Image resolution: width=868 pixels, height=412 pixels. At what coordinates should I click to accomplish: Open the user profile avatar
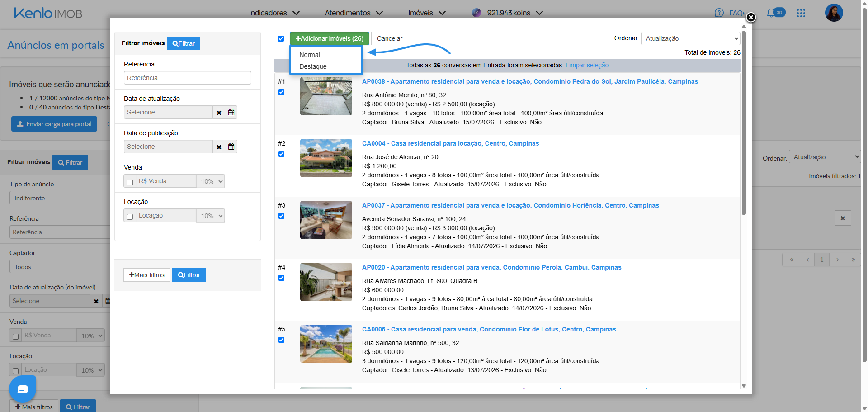click(x=834, y=13)
